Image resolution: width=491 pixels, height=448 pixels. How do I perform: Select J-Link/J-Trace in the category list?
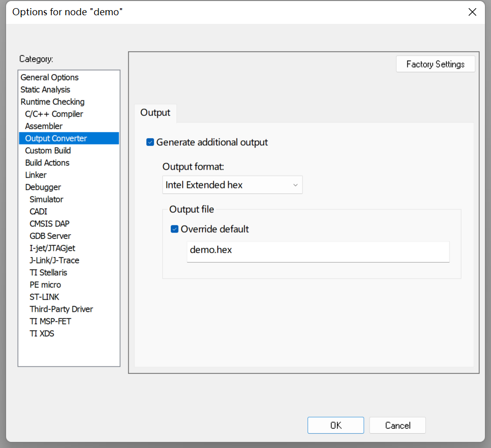54,260
